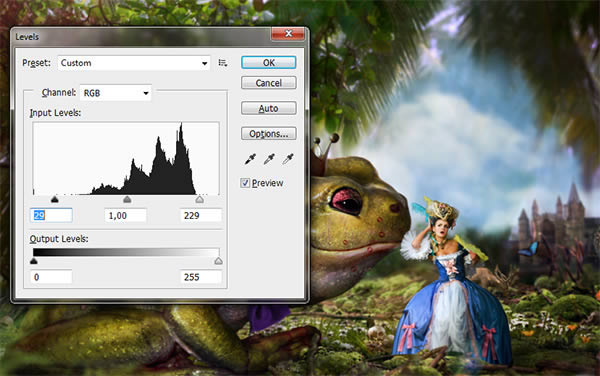Select the black point eyedropper

(x=250, y=159)
